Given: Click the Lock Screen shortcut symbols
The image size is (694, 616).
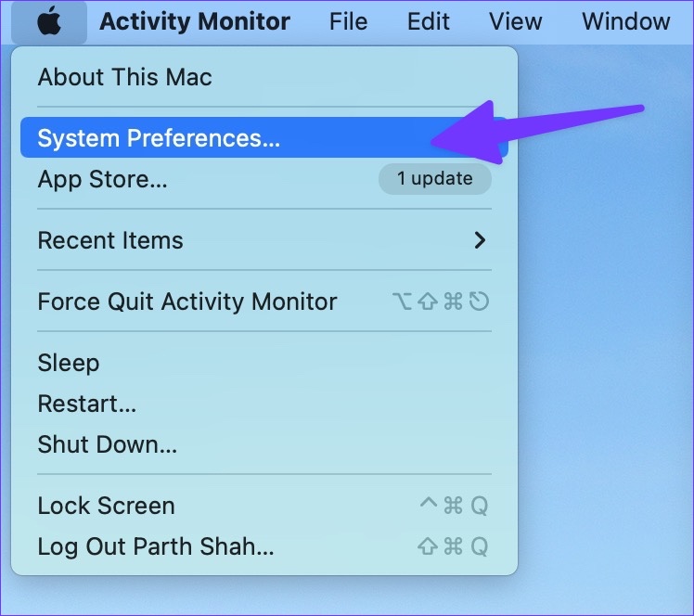Looking at the screenshot, I should [454, 506].
